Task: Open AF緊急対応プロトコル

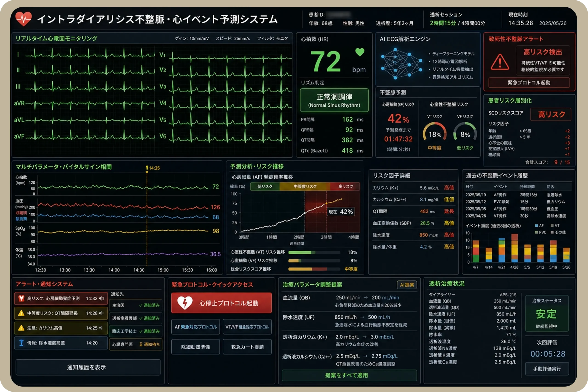Action: coord(195,327)
